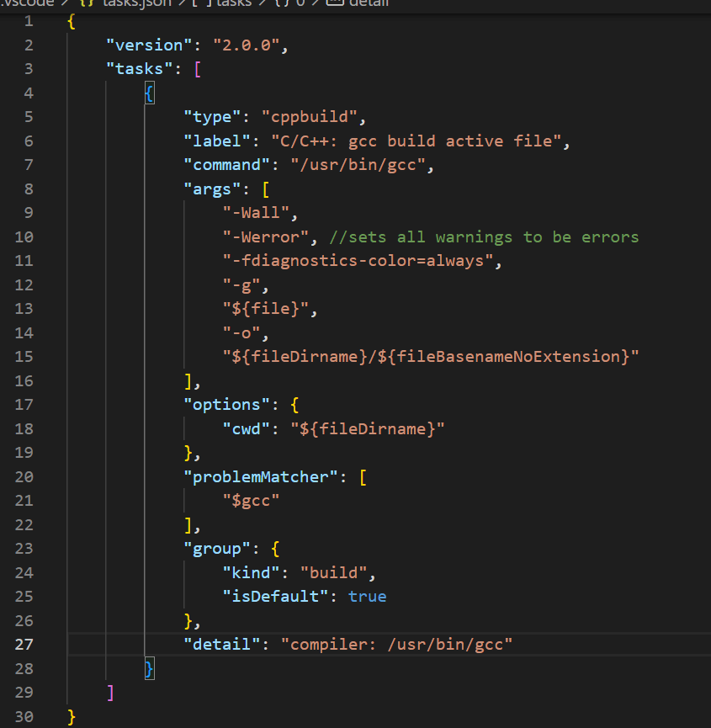Click the true value of isDefault
Image resolution: width=711 pixels, height=728 pixels.
tap(368, 596)
